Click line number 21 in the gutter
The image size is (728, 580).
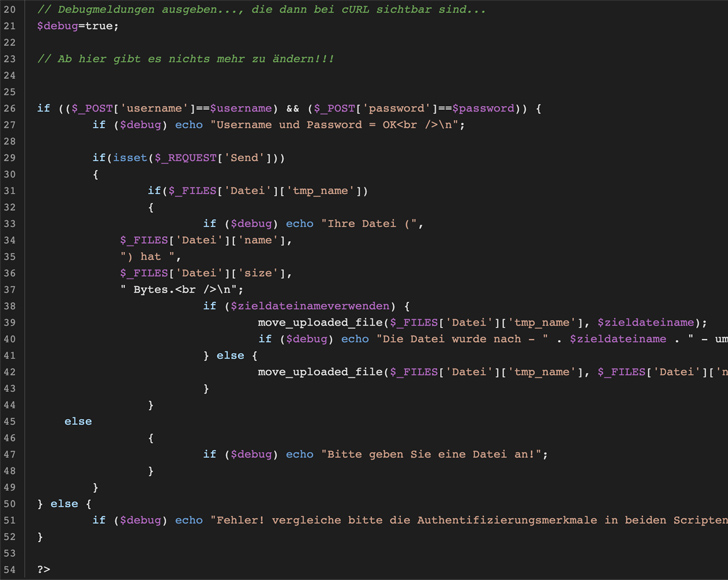pos(10,26)
